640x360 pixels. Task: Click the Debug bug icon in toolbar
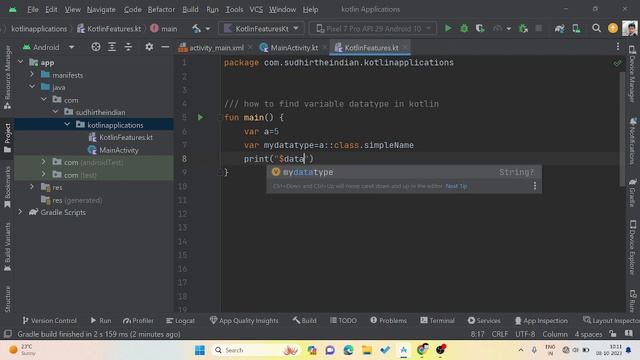[x=464, y=28]
